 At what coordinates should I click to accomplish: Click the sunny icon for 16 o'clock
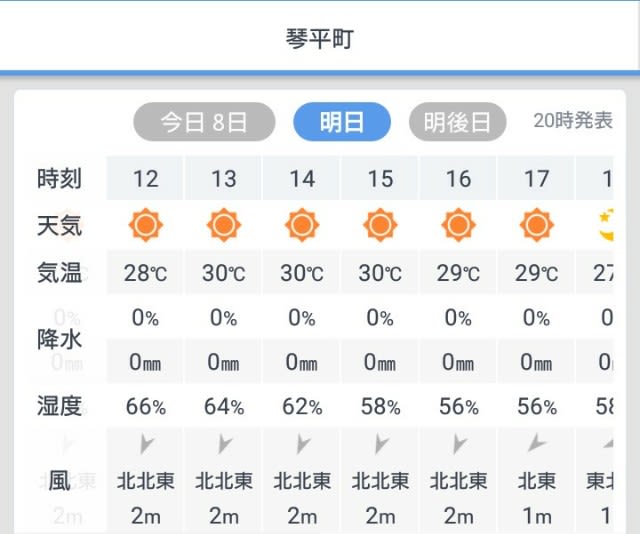point(458,225)
